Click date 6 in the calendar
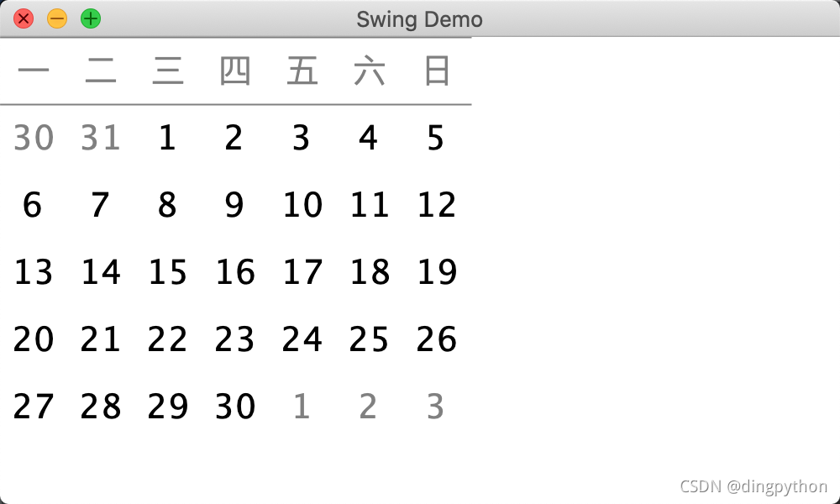Image resolution: width=840 pixels, height=504 pixels. point(33,205)
